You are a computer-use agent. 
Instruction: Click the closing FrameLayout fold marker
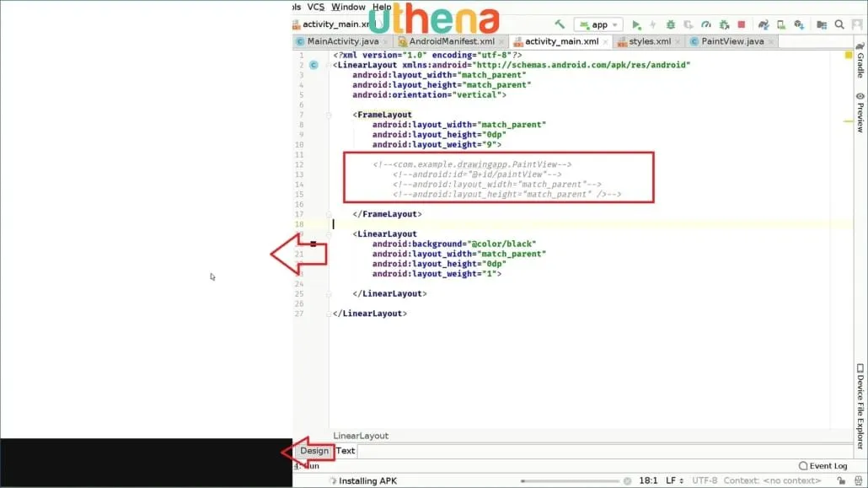(x=329, y=214)
